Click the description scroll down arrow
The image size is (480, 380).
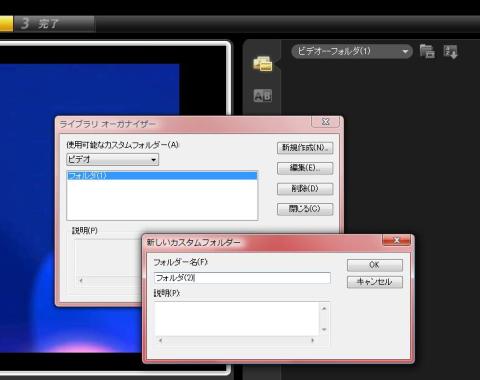tap(324, 330)
